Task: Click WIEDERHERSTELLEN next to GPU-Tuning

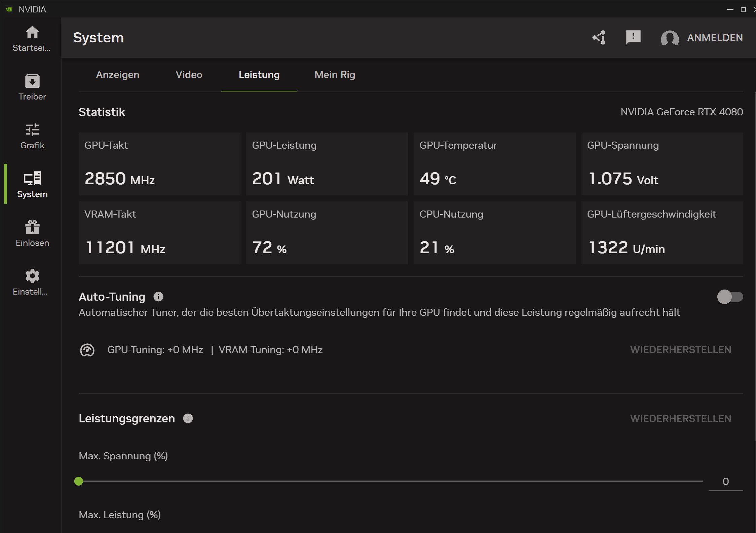Action: click(680, 350)
